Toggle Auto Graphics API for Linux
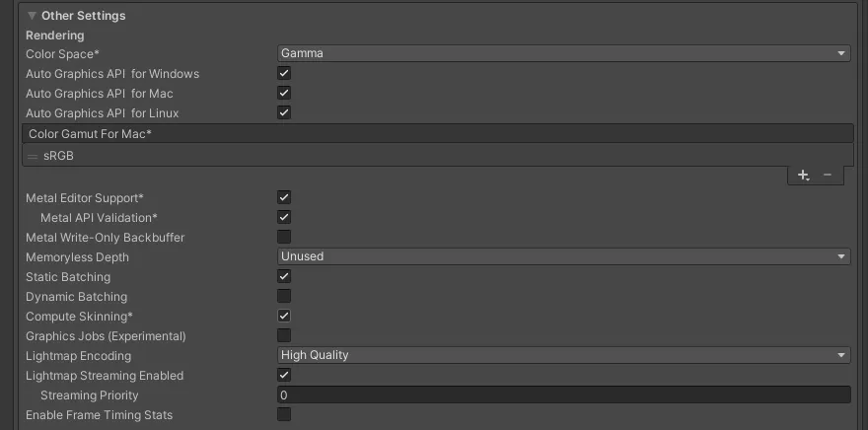 [x=284, y=113]
